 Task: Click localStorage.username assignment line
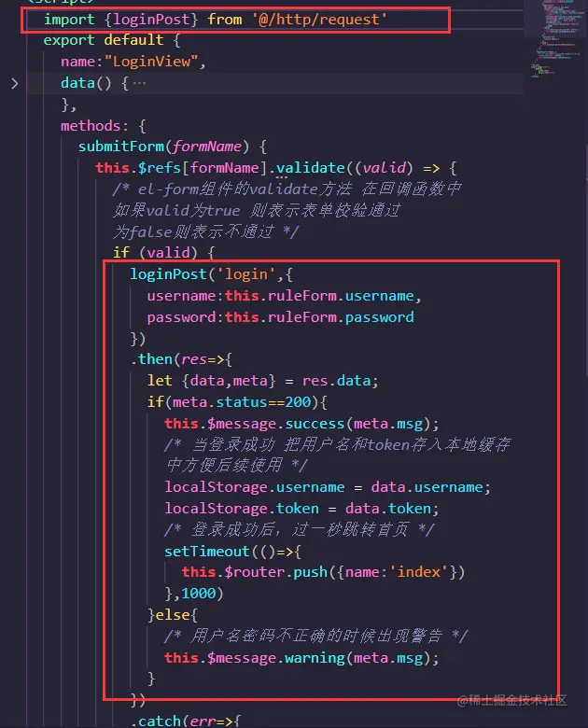pyautogui.click(x=328, y=487)
